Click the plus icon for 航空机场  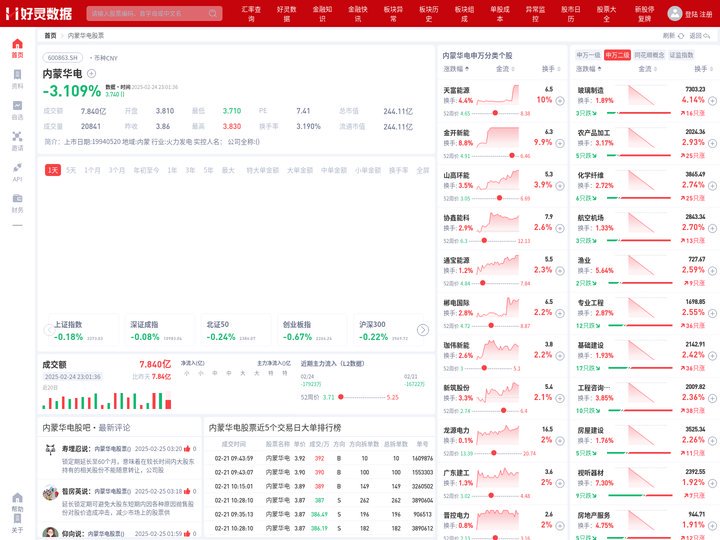tap(712, 228)
